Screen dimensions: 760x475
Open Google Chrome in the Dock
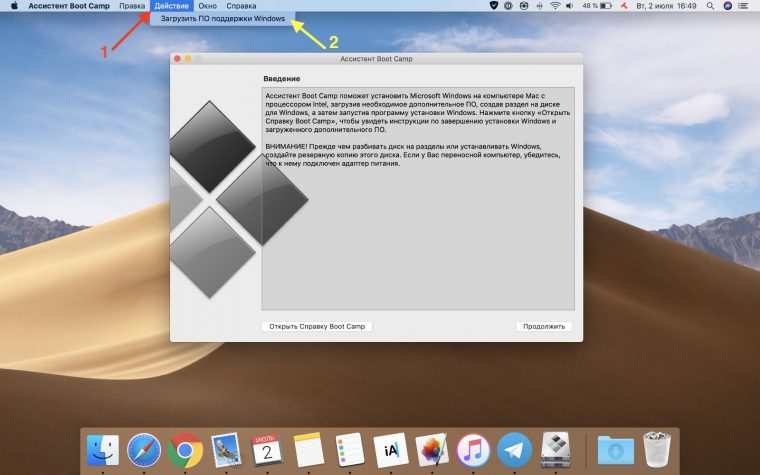185,450
